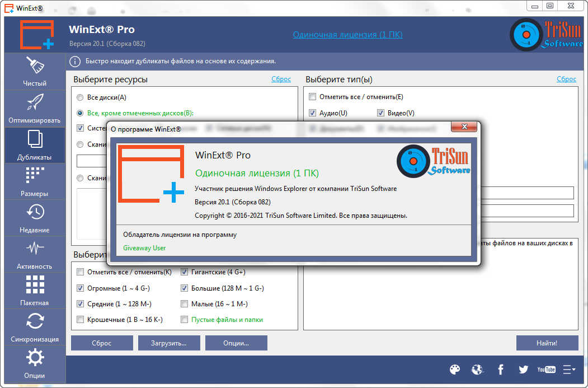Viewport: 588px width, 388px height.
Task: Click the green Одиночная лицензия text in dialog
Action: [257, 173]
